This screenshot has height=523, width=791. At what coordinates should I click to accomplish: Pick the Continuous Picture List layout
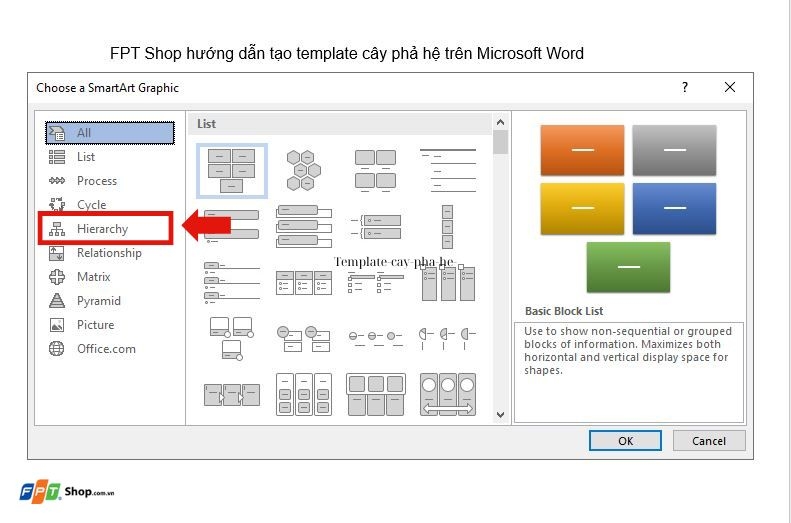coord(447,394)
